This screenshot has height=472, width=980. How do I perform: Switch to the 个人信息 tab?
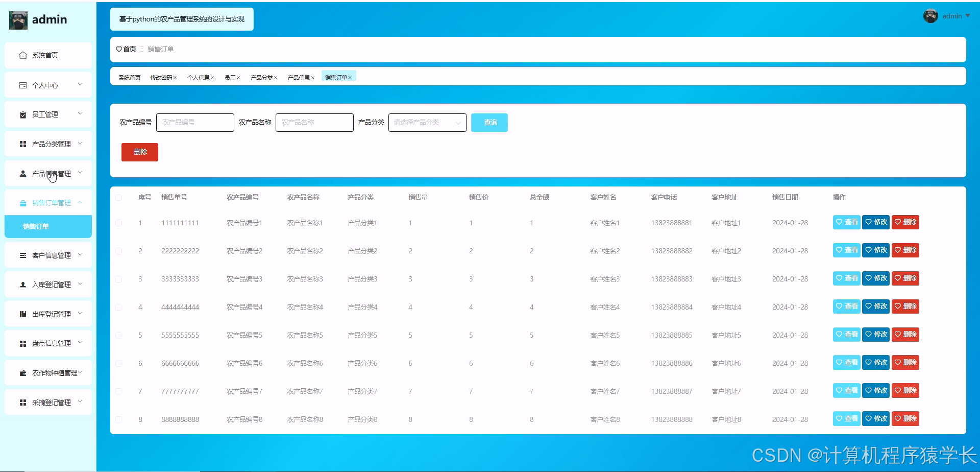pyautogui.click(x=199, y=78)
